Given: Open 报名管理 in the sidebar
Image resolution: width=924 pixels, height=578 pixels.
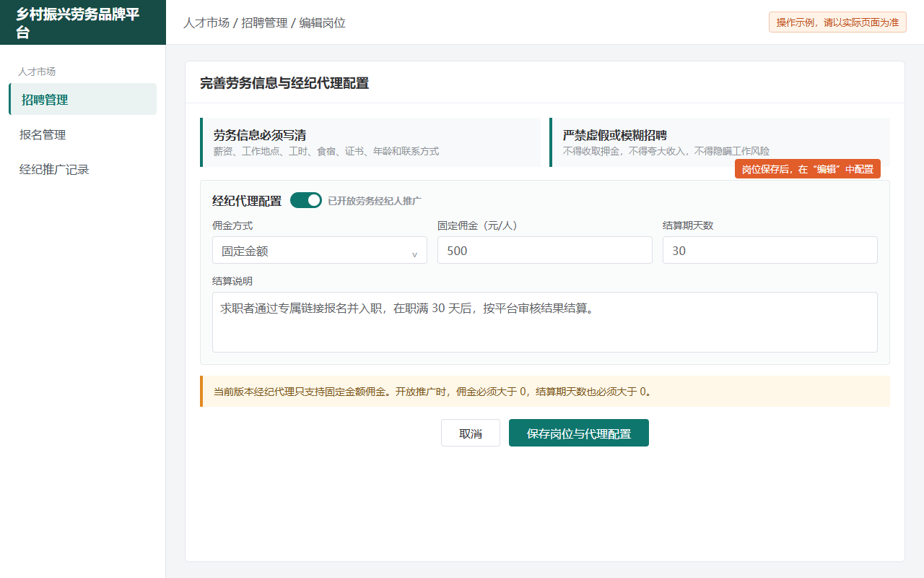Looking at the screenshot, I should [x=82, y=134].
